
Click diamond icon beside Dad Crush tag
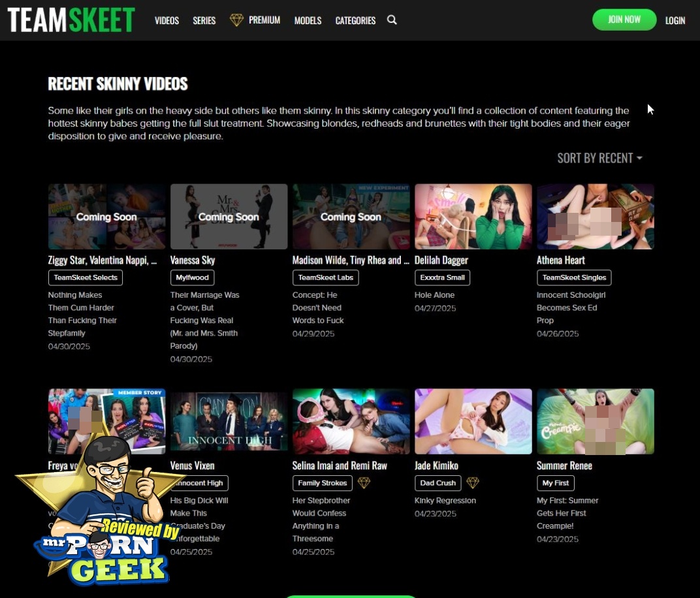473,483
